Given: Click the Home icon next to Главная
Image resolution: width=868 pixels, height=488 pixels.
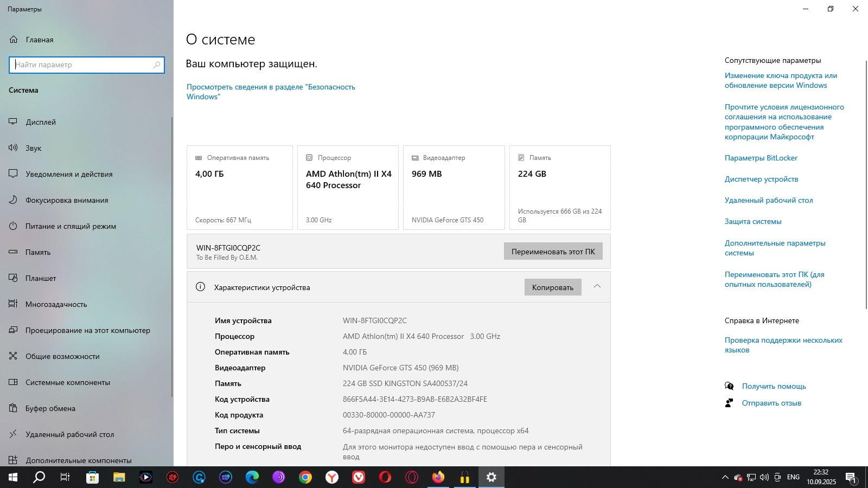Looking at the screenshot, I should pyautogui.click(x=14, y=40).
